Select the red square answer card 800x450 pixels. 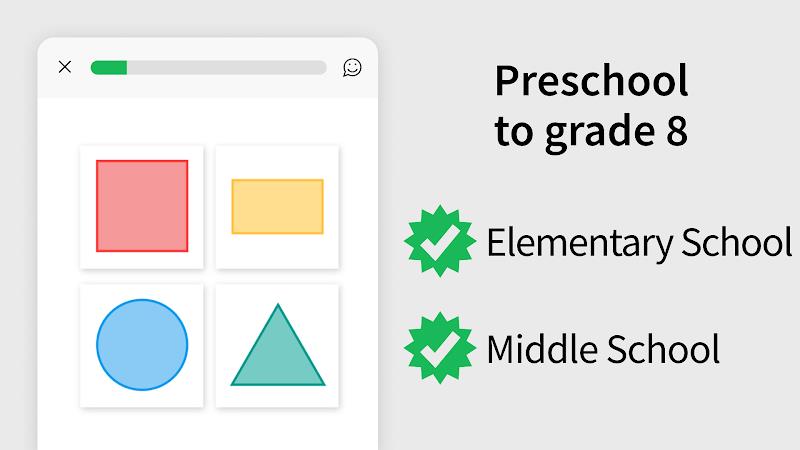tap(142, 207)
